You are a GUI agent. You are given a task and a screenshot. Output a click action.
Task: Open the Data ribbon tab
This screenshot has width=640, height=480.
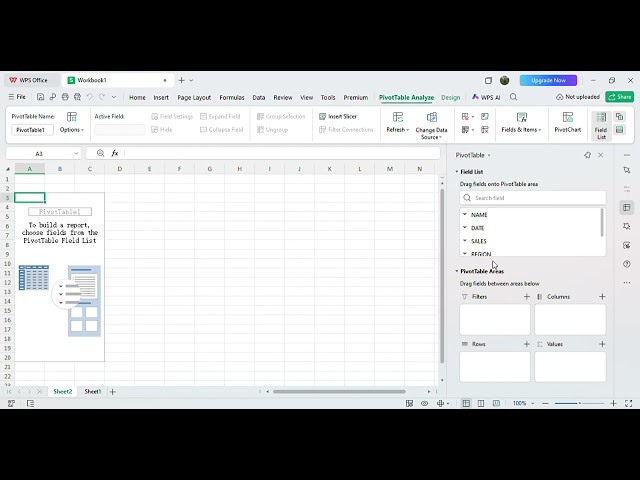pyautogui.click(x=259, y=98)
